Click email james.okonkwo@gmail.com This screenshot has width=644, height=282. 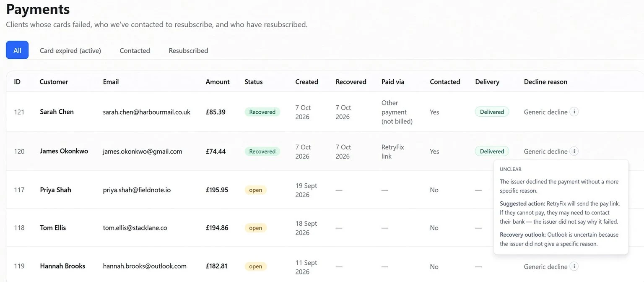[143, 151]
